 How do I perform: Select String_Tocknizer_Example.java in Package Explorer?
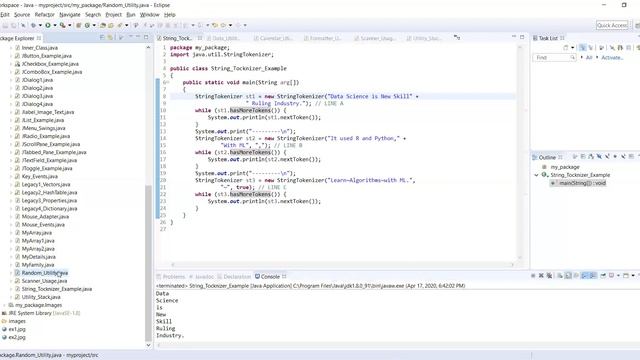57,289
